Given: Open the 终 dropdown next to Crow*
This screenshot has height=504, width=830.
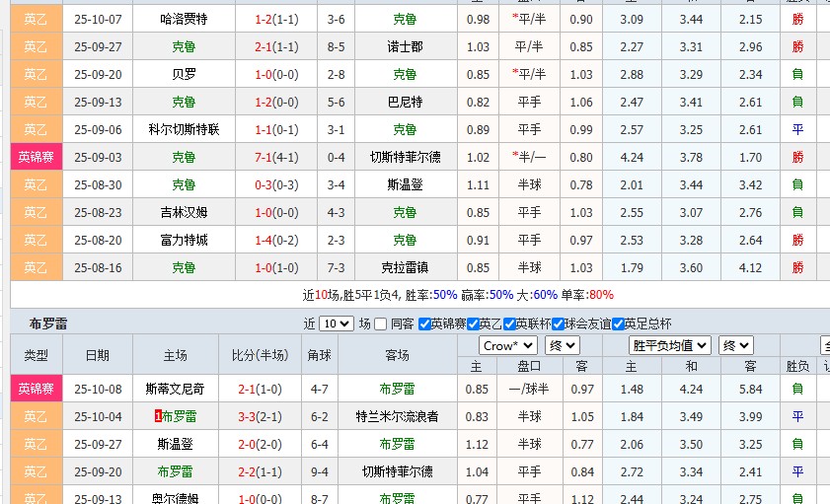Looking at the screenshot, I should [563, 345].
